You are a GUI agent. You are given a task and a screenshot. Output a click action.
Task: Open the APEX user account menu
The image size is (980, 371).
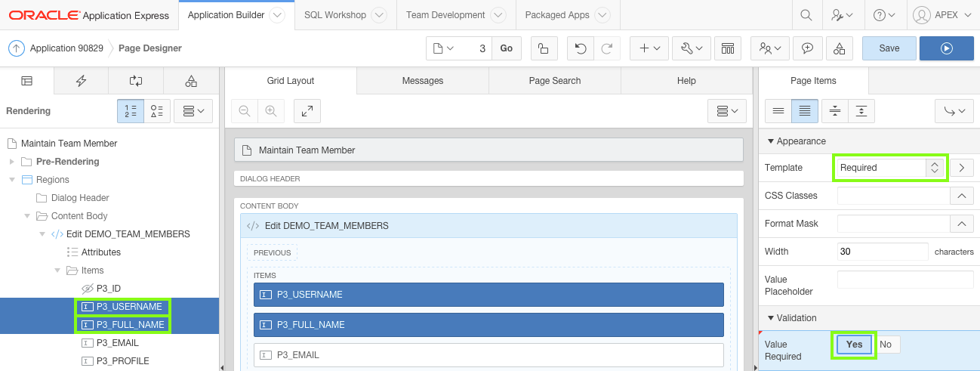coord(943,15)
